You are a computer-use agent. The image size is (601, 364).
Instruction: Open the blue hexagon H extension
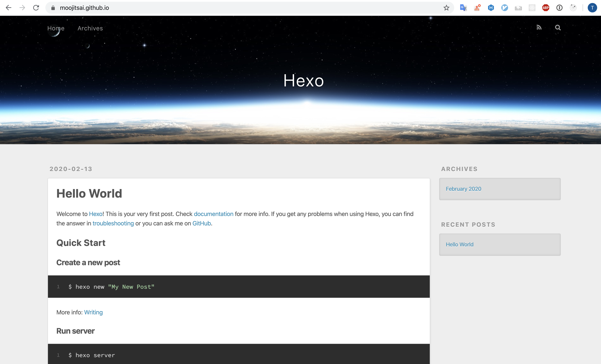(491, 8)
